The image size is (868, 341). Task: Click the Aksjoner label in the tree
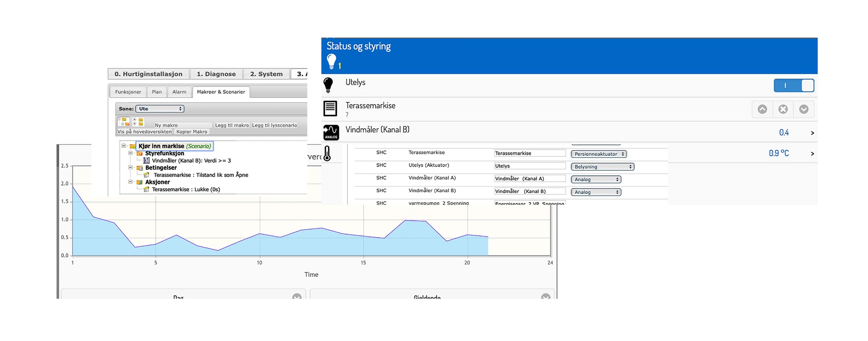pyautogui.click(x=158, y=182)
